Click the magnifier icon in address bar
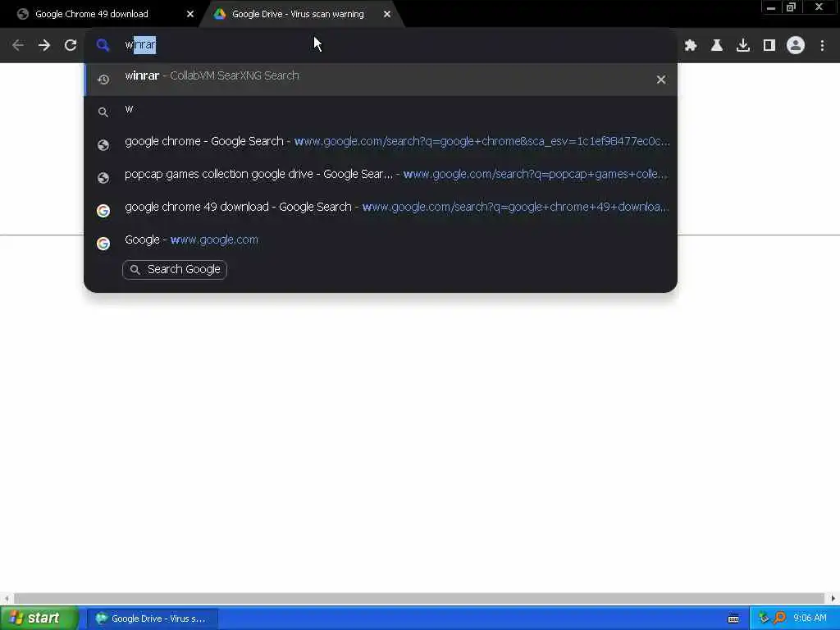Viewport: 840px width, 630px height. [x=103, y=46]
